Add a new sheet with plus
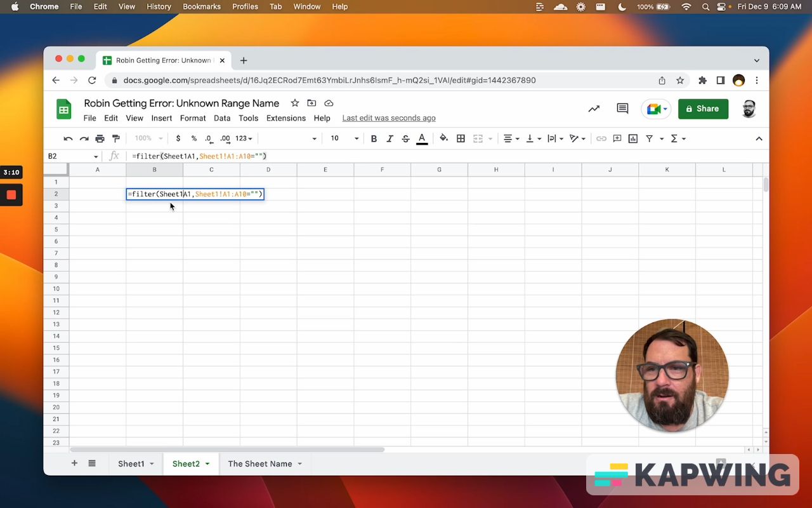The height and width of the screenshot is (508, 812). (74, 464)
